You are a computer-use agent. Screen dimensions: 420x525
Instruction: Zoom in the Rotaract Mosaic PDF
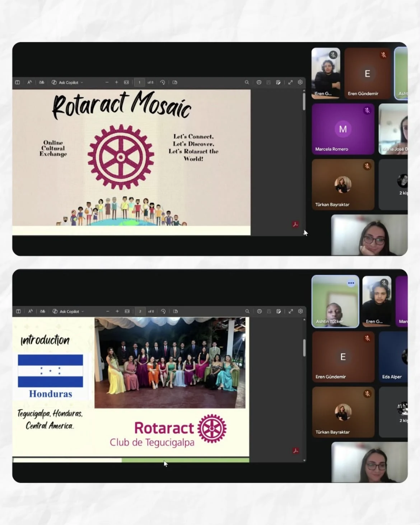tap(116, 82)
